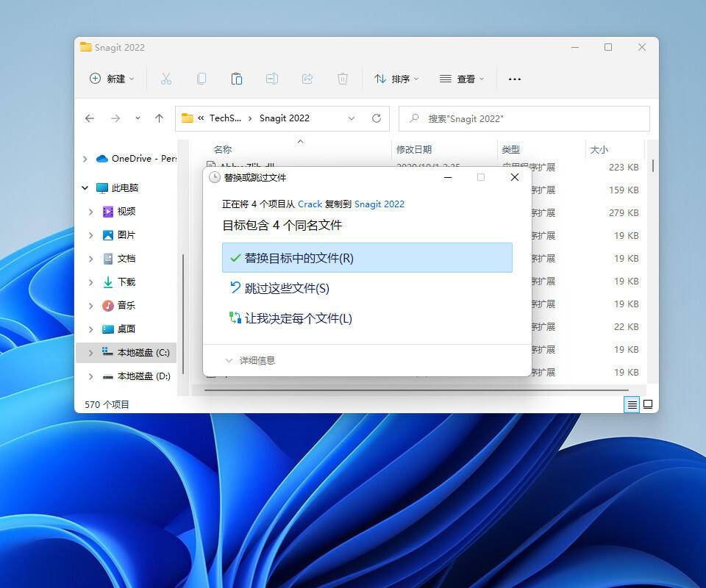
Task: Click the Refresh icon beside address bar
Action: (x=377, y=118)
